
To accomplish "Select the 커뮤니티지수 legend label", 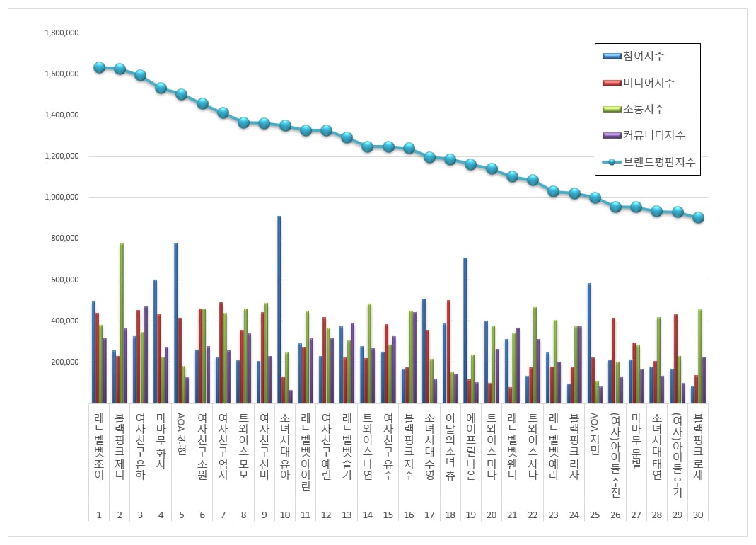I will click(653, 135).
